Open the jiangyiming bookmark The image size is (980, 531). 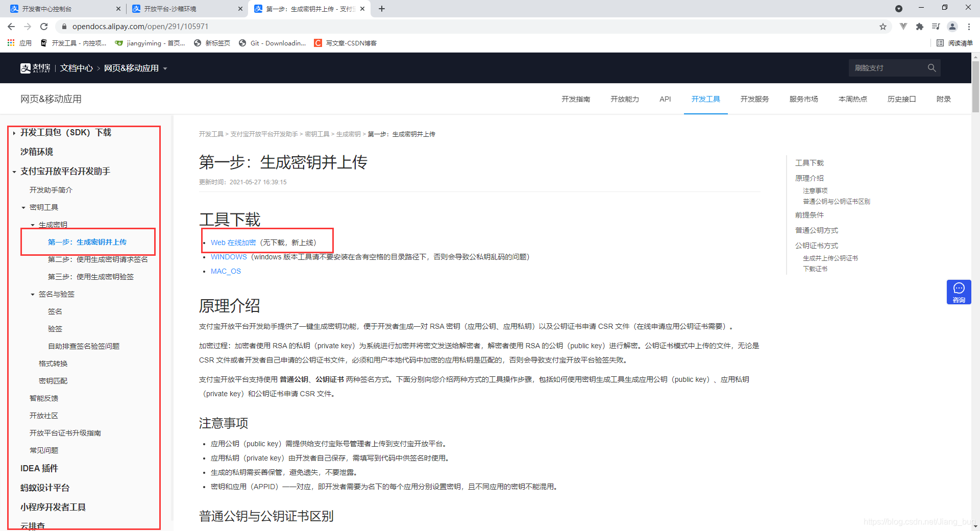(150, 43)
